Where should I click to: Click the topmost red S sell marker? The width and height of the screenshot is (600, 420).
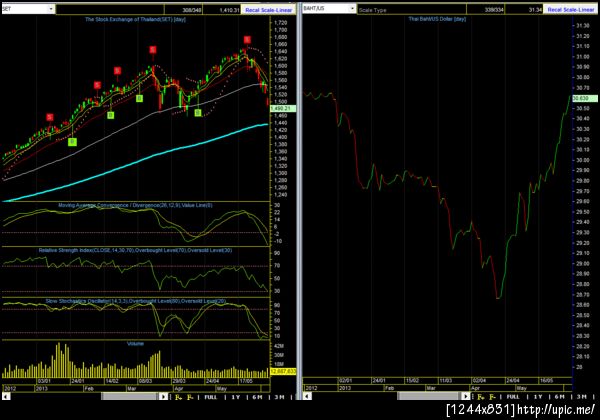click(x=247, y=40)
